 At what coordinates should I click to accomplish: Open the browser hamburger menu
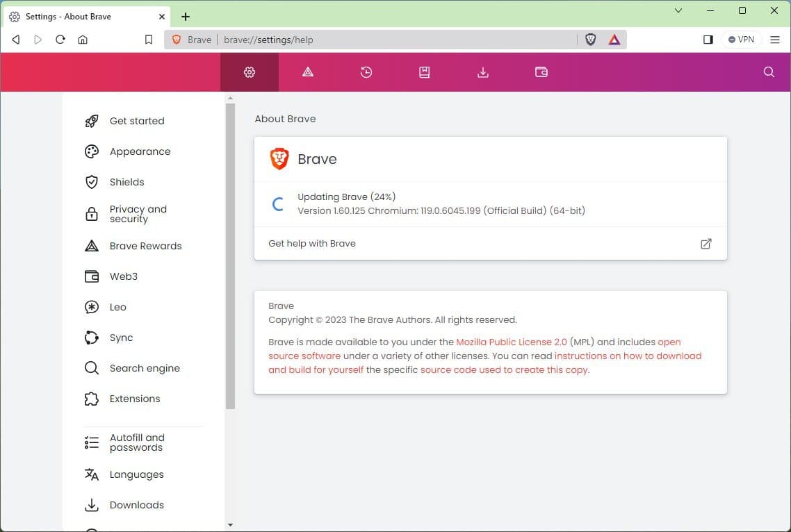[775, 40]
